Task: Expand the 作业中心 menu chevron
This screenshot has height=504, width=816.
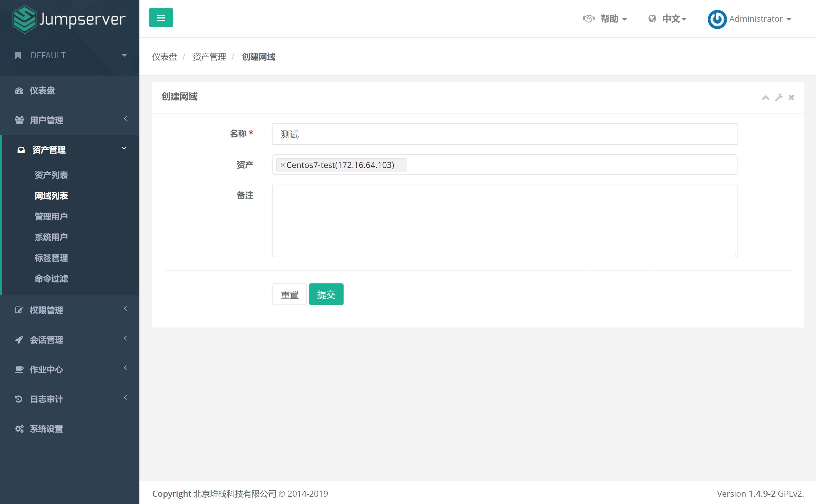Action: point(125,368)
